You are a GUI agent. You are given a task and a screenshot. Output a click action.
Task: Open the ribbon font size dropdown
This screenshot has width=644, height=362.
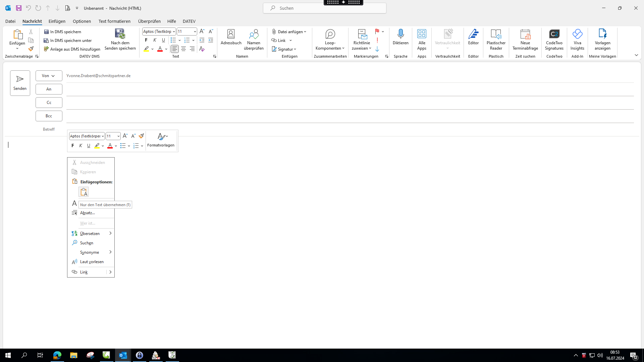tap(195, 32)
